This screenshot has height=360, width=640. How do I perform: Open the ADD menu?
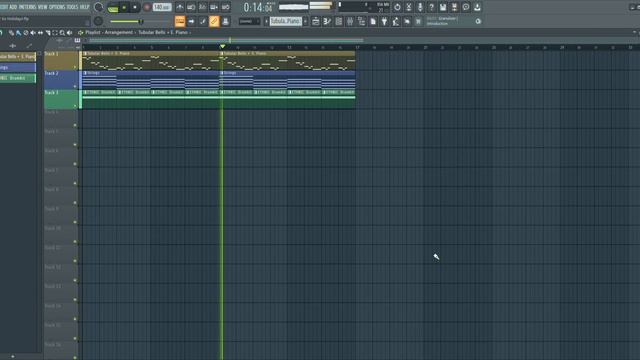(13, 7)
